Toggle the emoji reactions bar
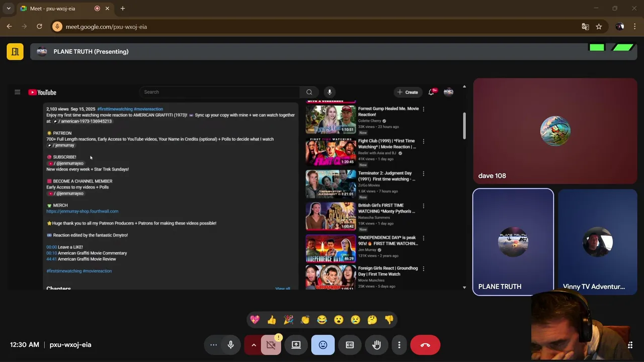644x362 pixels. [x=323, y=345]
